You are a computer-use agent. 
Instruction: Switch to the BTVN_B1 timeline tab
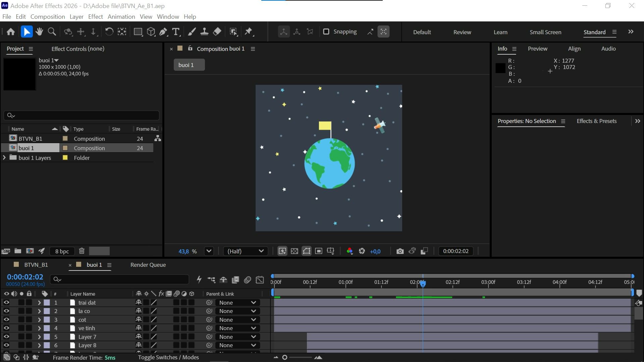tap(36, 265)
